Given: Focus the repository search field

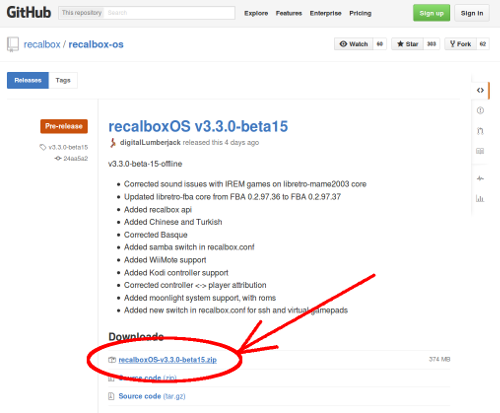Looking at the screenshot, I should [169, 13].
